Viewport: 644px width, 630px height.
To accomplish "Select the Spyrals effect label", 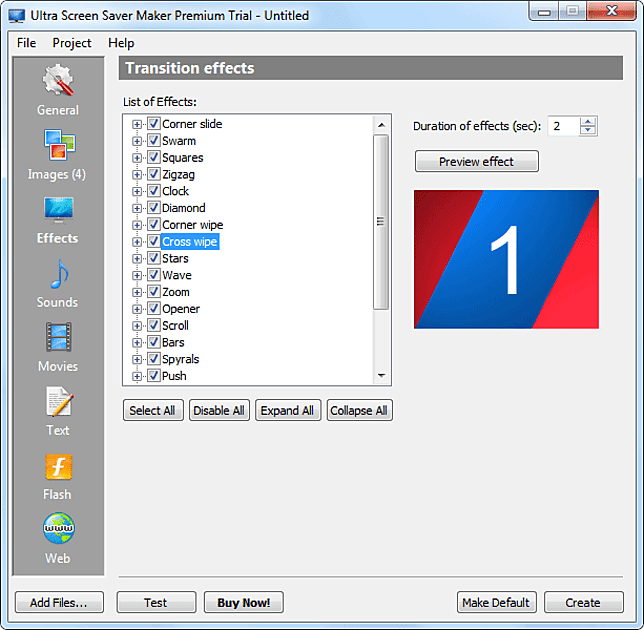I will pyautogui.click(x=180, y=359).
